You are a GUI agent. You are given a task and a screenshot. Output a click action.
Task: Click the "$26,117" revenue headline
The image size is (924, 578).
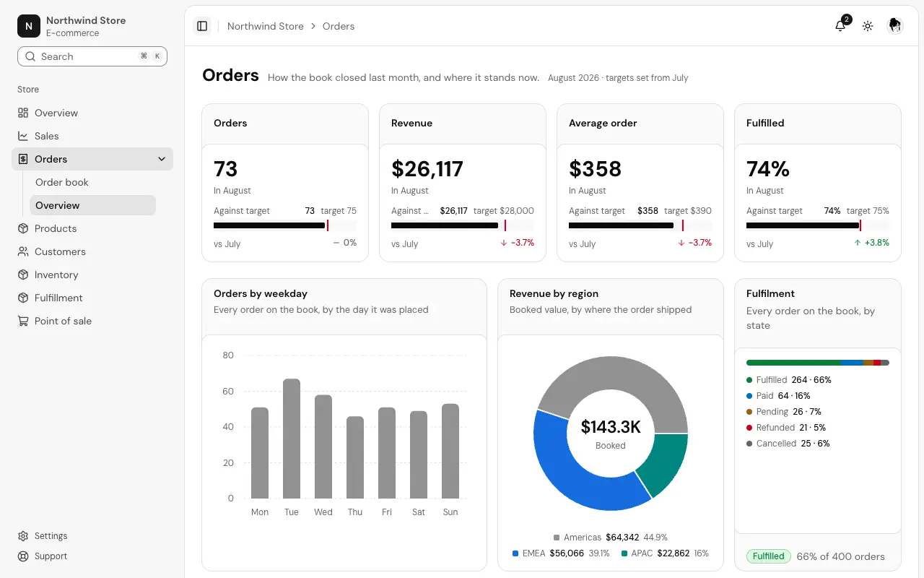tap(427, 168)
